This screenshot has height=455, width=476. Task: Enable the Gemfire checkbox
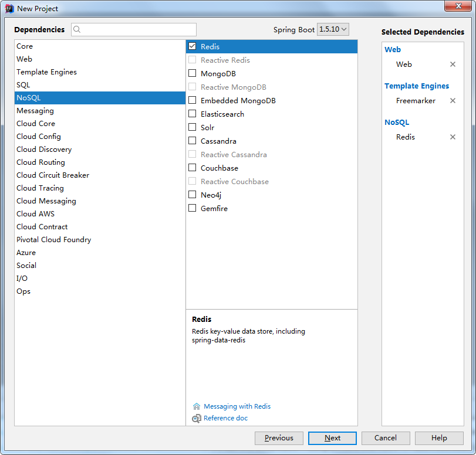coord(192,208)
